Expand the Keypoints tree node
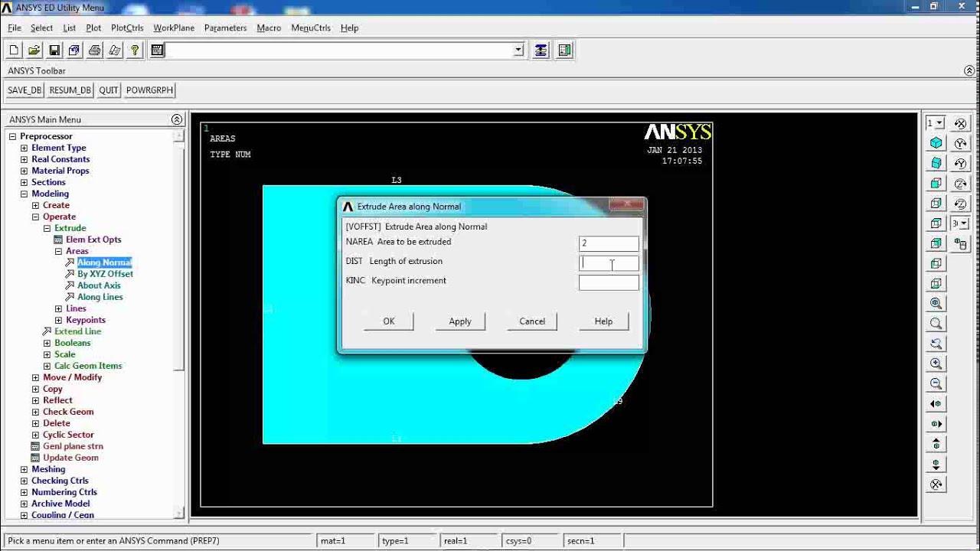The width and height of the screenshot is (980, 551). coord(58,320)
